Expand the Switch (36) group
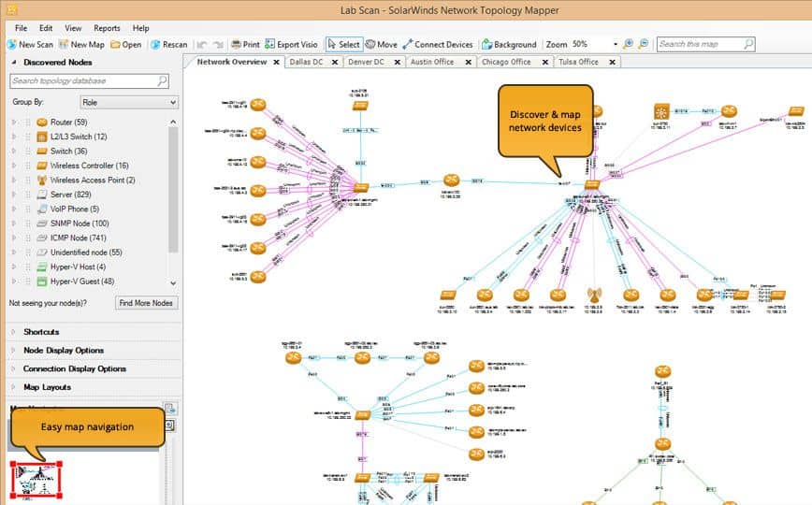The height and width of the screenshot is (505, 812). (x=14, y=151)
